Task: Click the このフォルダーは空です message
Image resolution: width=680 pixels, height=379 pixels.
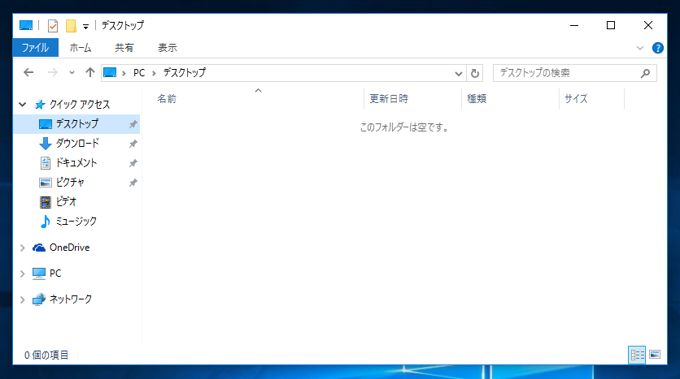Action: [404, 127]
